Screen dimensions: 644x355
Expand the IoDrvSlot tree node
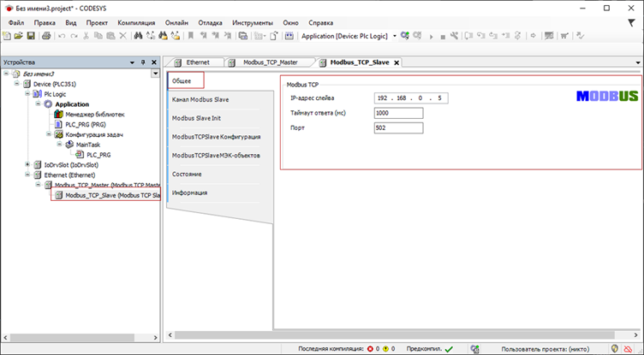(x=27, y=164)
